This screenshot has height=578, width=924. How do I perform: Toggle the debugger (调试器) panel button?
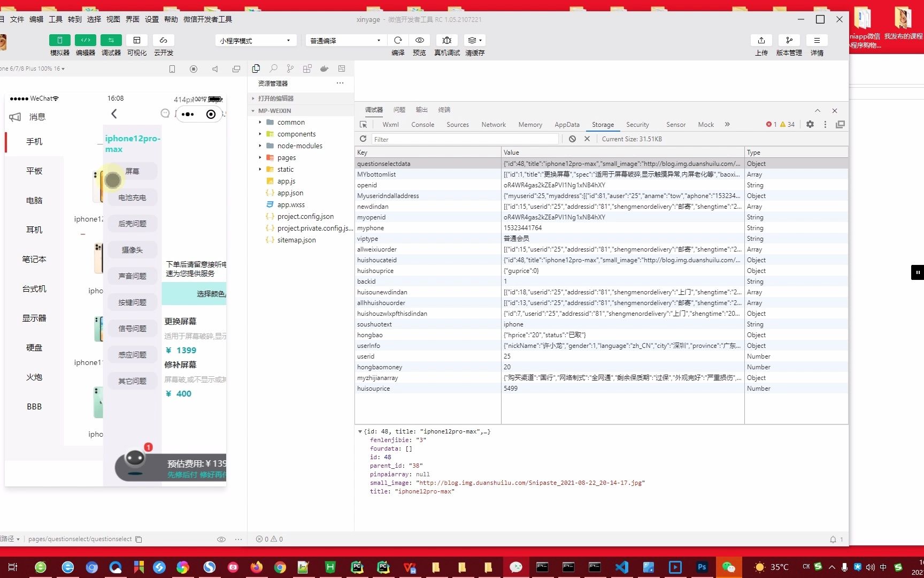coord(111,40)
